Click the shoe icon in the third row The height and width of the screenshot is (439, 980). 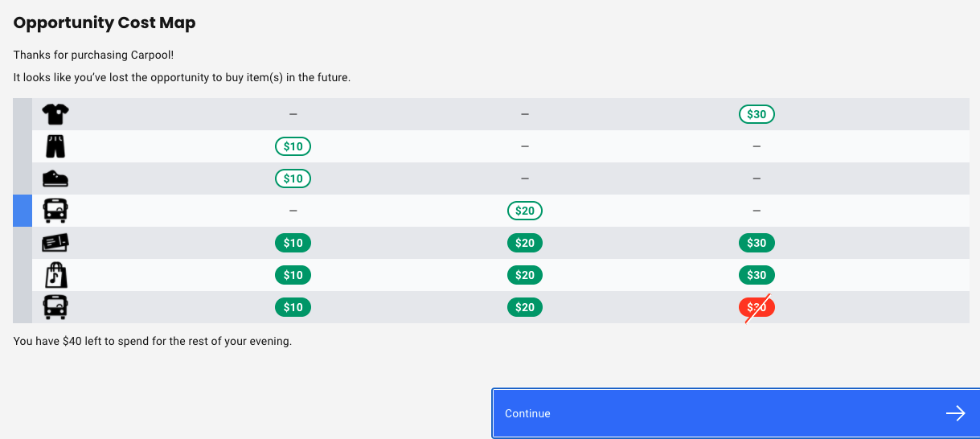(55, 178)
